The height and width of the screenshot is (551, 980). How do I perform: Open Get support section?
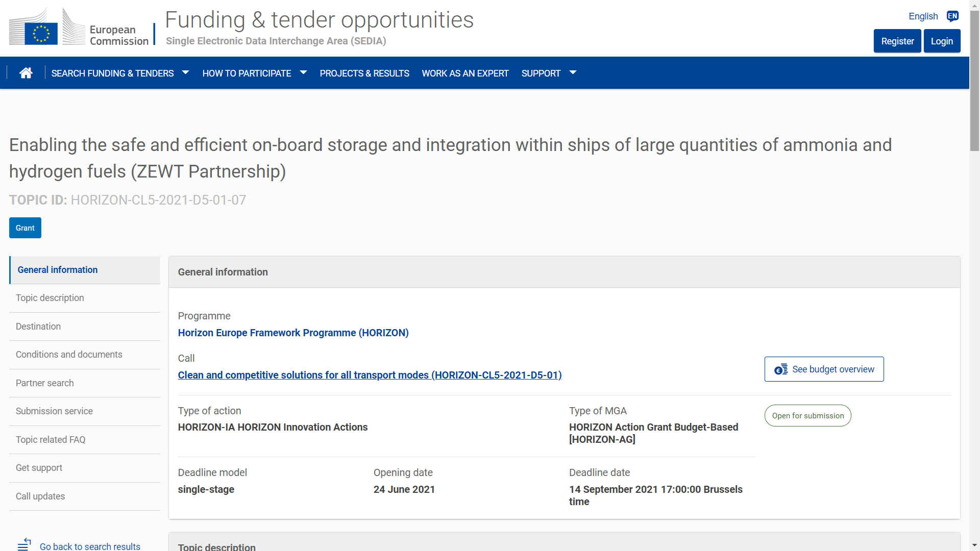tap(85, 468)
